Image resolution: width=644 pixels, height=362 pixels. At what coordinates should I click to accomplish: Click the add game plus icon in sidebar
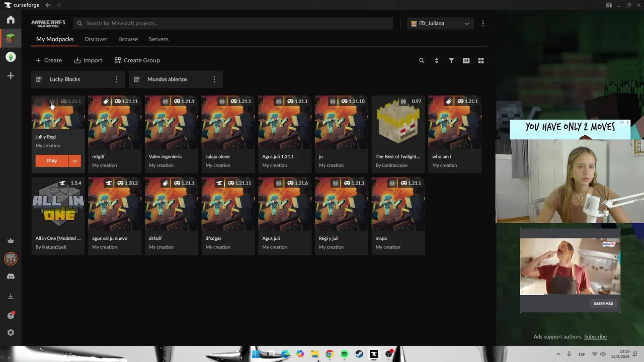(x=11, y=76)
